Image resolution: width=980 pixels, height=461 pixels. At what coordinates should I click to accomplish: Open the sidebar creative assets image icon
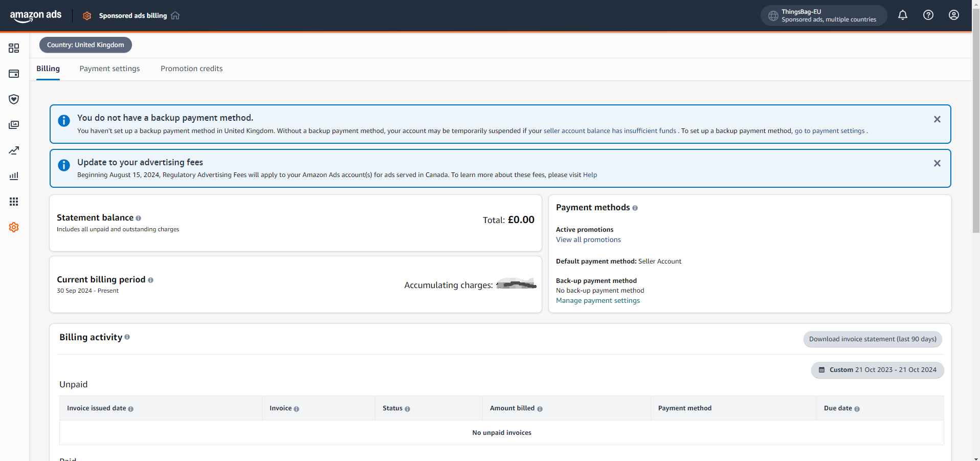point(14,125)
